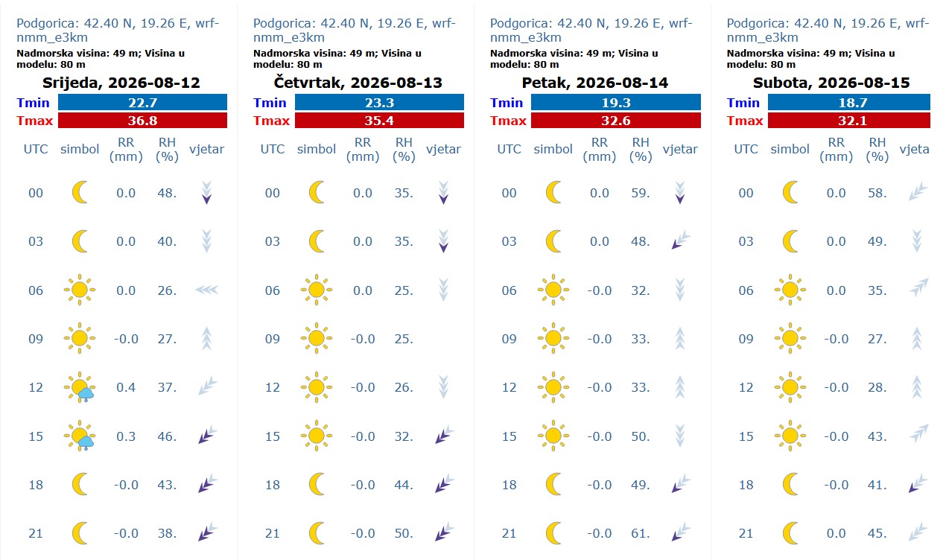946x560 pixels.
Task: Click the blue Tmin 22.7 bar for Wednesday
Action: coord(142,103)
